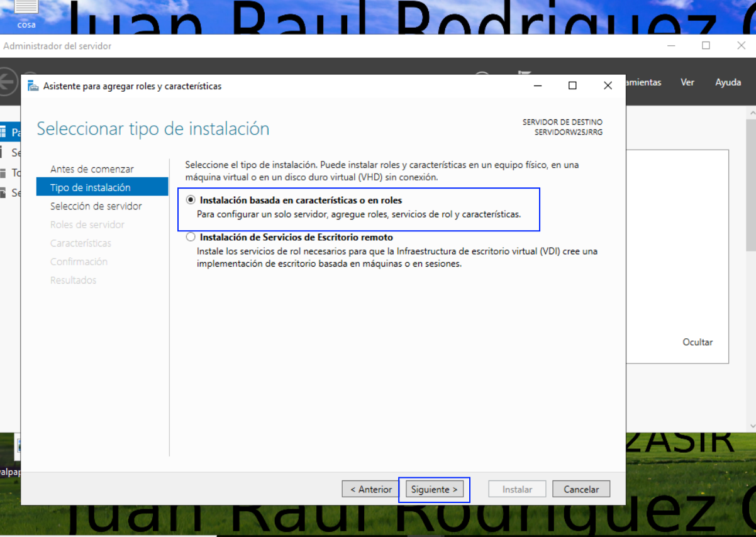The width and height of the screenshot is (756, 537).
Task: Open the Panel dashboard icon in sidebar
Action: tap(3, 132)
